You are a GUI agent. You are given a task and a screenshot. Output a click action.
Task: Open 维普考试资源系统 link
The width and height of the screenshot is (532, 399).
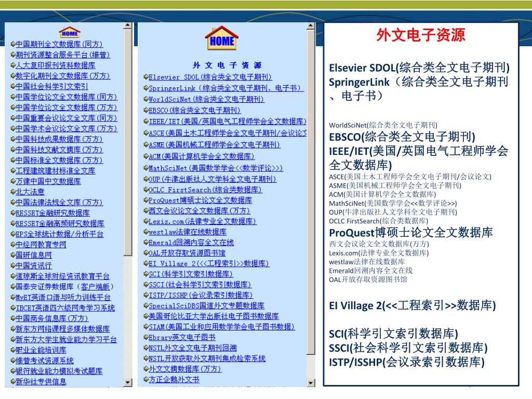click(x=45, y=361)
